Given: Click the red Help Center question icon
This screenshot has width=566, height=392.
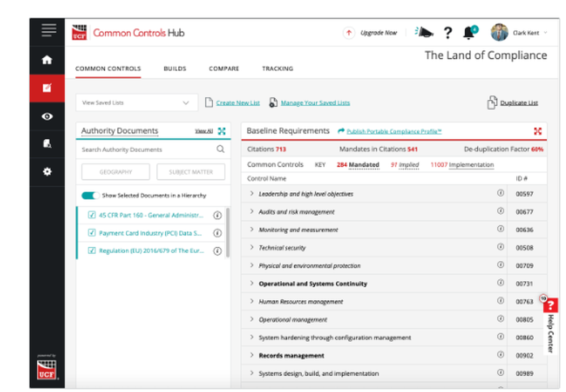Looking at the screenshot, I should click(551, 306).
